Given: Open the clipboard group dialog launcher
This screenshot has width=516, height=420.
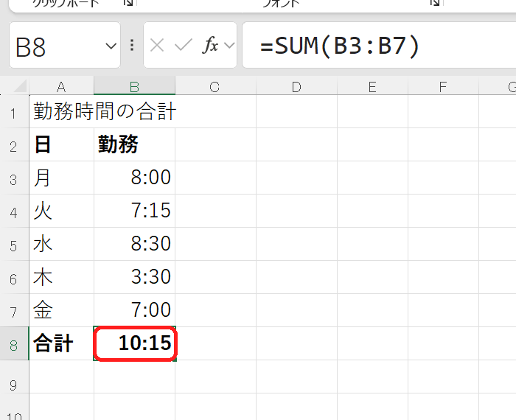Looking at the screenshot, I should coord(128,3).
